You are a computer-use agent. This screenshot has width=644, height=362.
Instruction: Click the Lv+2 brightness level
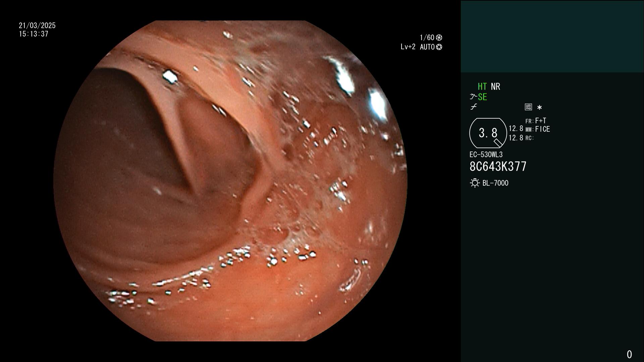(408, 47)
